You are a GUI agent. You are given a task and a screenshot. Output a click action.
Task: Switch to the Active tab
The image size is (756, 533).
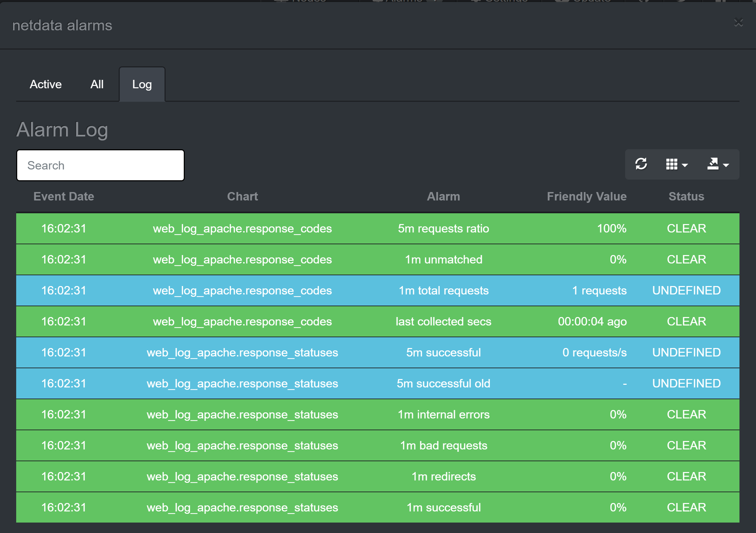click(x=46, y=85)
